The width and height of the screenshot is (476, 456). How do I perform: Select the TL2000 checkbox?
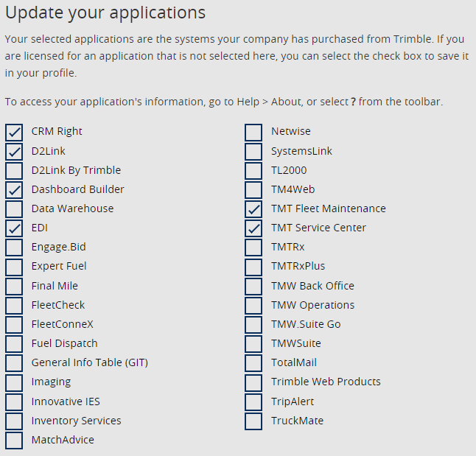(x=253, y=170)
